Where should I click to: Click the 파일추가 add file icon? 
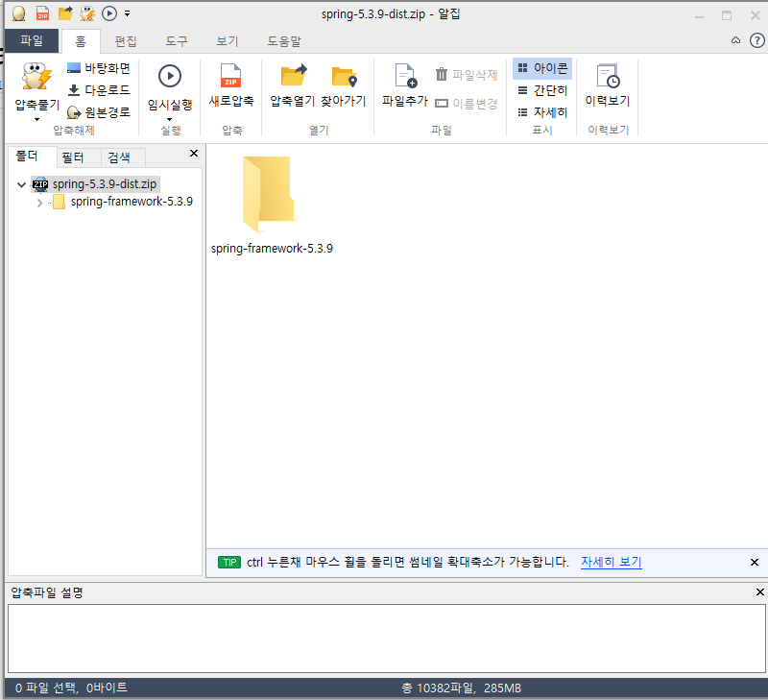coord(405,76)
